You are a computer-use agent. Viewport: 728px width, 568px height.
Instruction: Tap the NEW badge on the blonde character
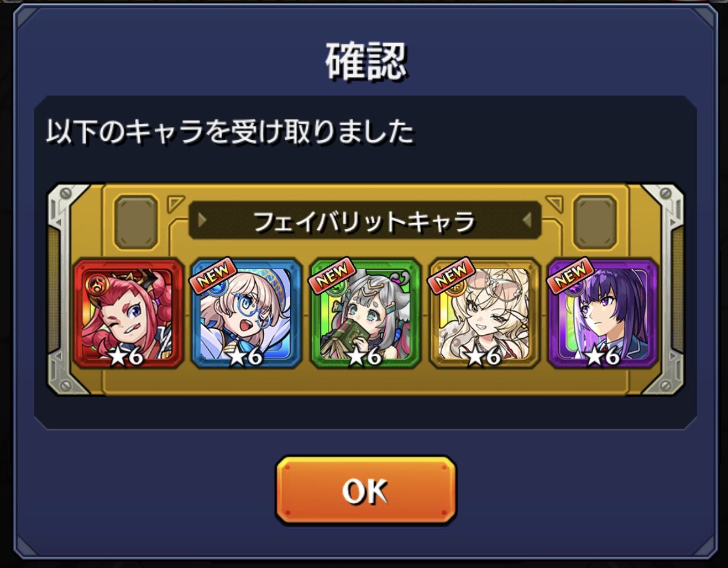click(451, 274)
